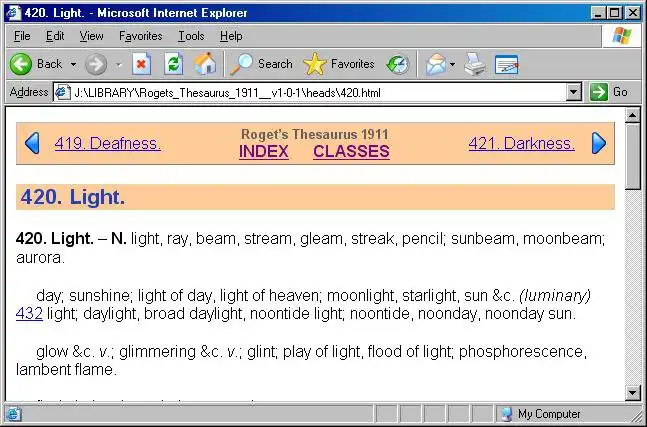This screenshot has width=647, height=427.
Task: Click the word 'moonbeam' in the first paragraph
Action: click(562, 239)
